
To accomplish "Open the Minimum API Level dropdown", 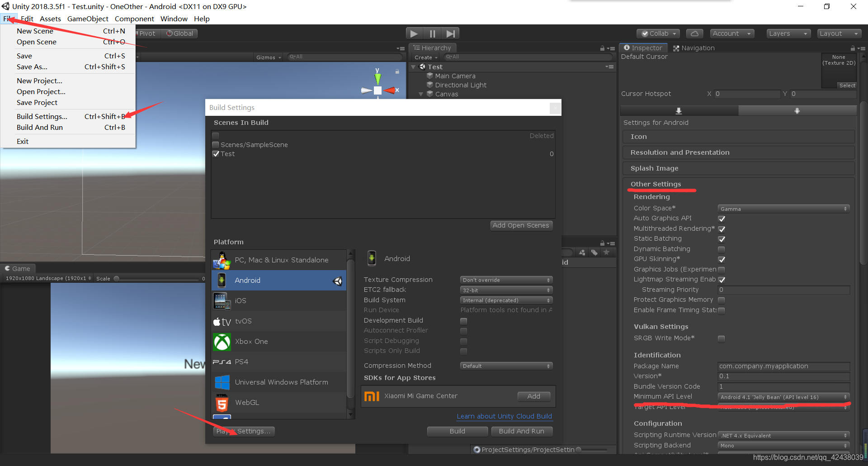I will pyautogui.click(x=783, y=397).
